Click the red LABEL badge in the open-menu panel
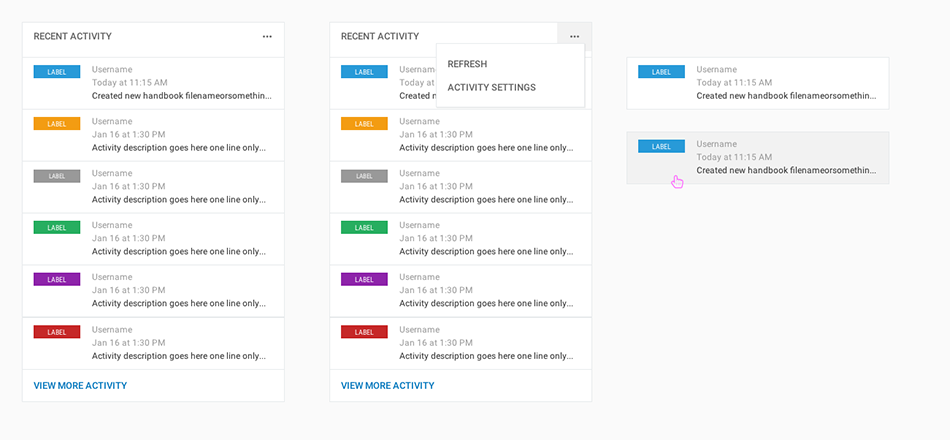This screenshot has height=440, width=950. pyautogui.click(x=364, y=332)
